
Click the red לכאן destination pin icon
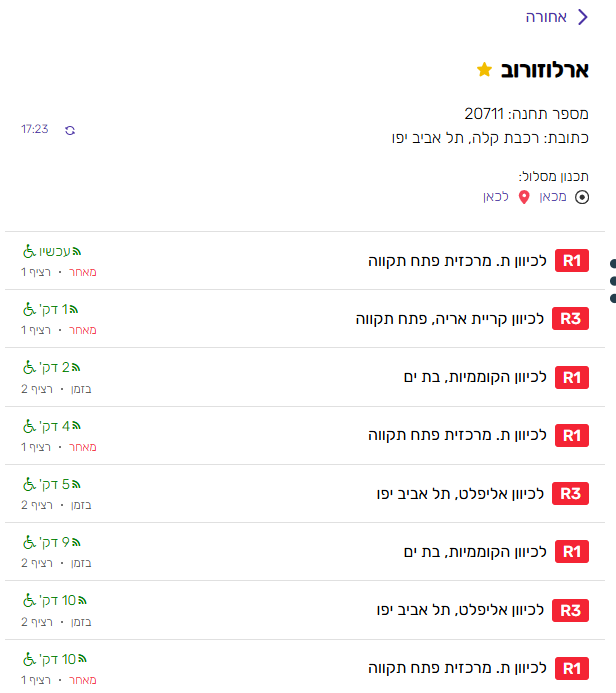click(x=523, y=197)
